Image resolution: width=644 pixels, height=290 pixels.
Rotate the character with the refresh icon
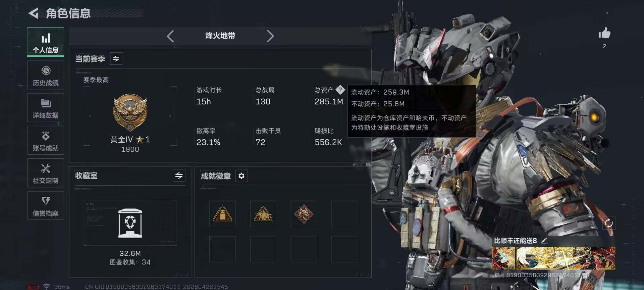(608, 223)
